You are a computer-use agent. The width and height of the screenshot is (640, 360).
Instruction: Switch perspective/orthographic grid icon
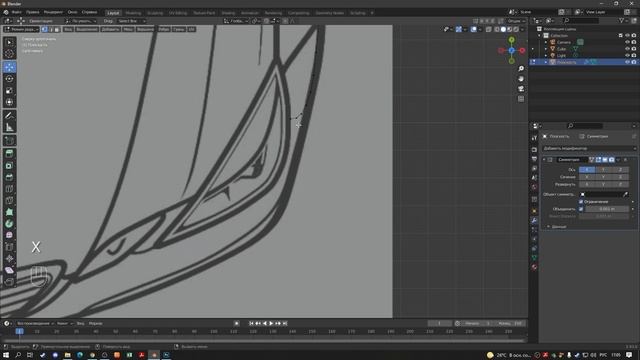coord(521,99)
